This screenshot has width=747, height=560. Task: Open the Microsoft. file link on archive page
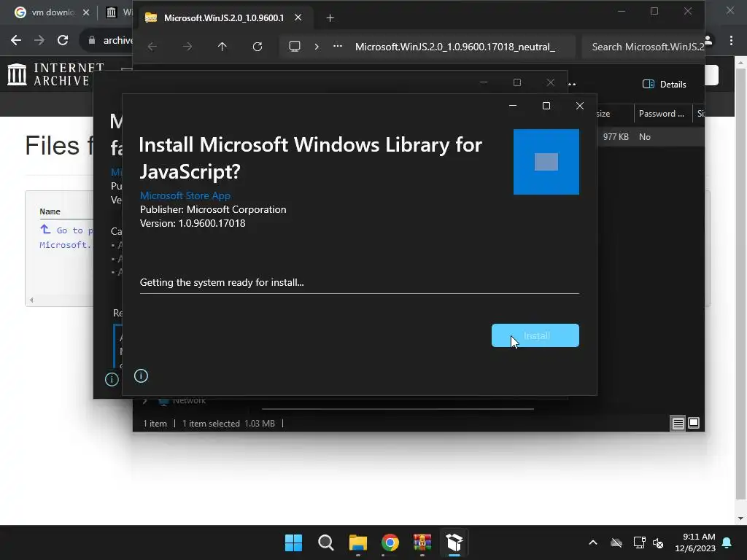coord(65,245)
